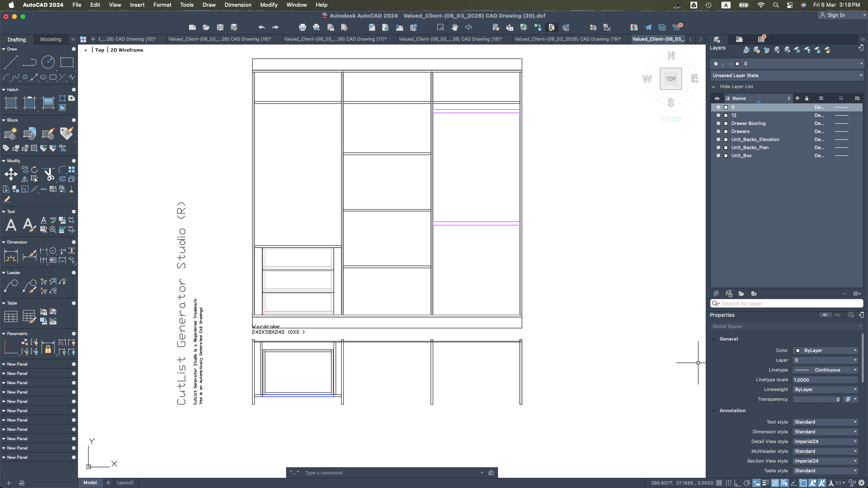Viewport: 868px width, 488px height.
Task: Toggle grid display in the status bar
Action: [719, 483]
